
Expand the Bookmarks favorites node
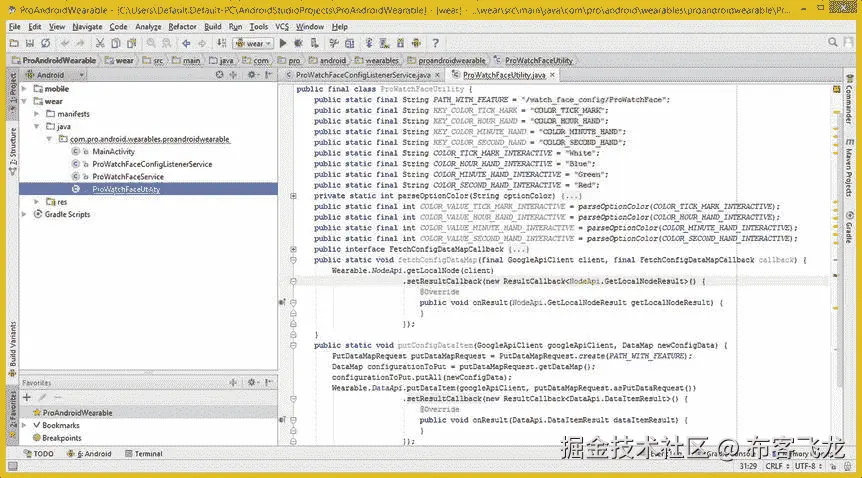coord(24,425)
